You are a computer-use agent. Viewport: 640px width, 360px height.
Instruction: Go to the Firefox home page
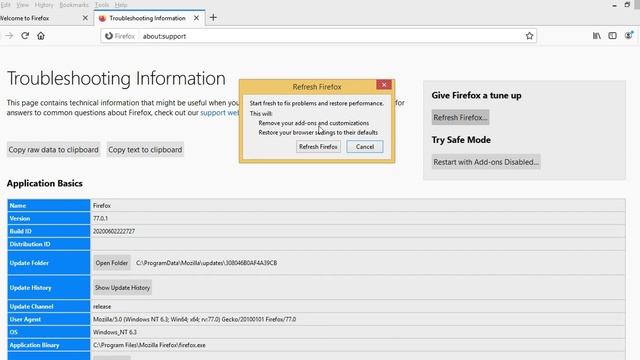pyautogui.click(x=41, y=36)
